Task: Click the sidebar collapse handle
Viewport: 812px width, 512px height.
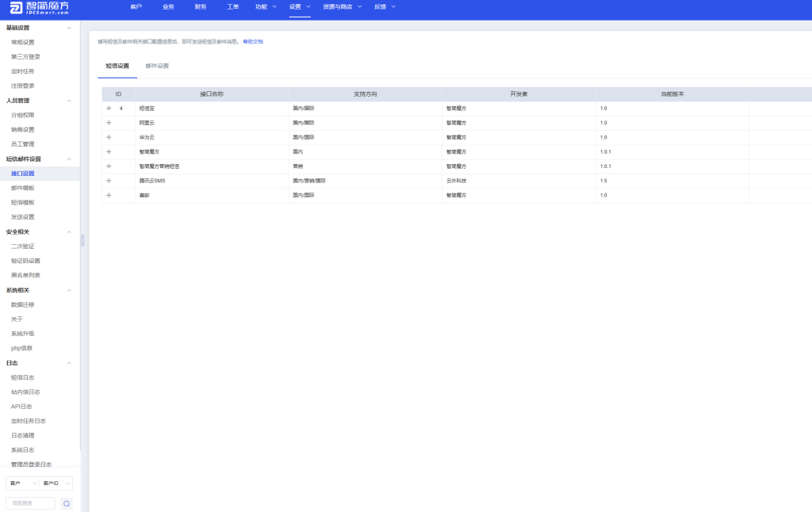Action: (82, 241)
